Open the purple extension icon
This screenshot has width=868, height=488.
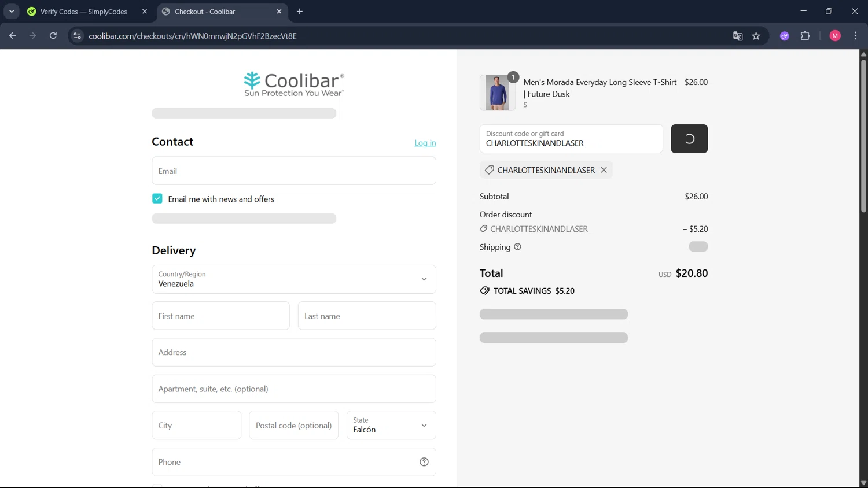tap(785, 36)
